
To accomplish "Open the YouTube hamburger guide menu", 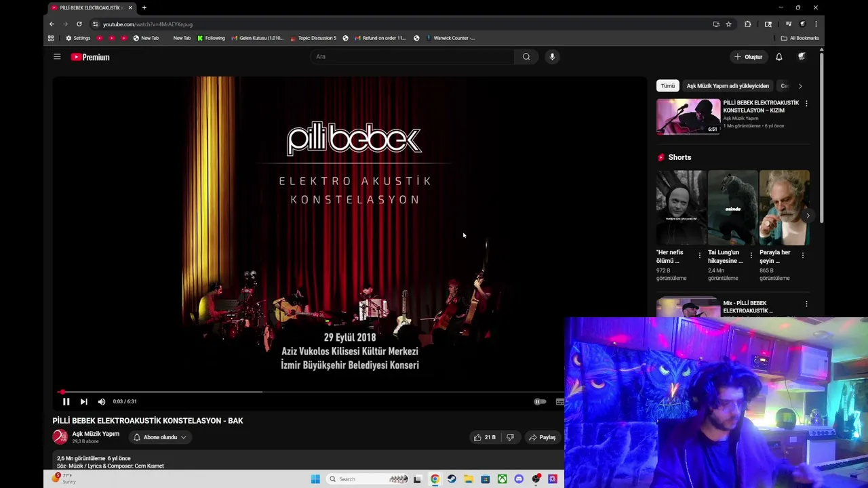I will point(57,57).
